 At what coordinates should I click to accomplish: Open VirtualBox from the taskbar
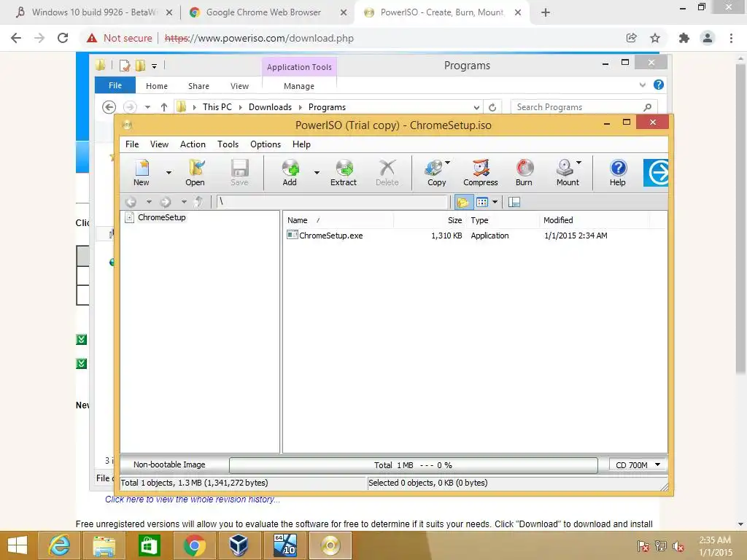coord(239,545)
